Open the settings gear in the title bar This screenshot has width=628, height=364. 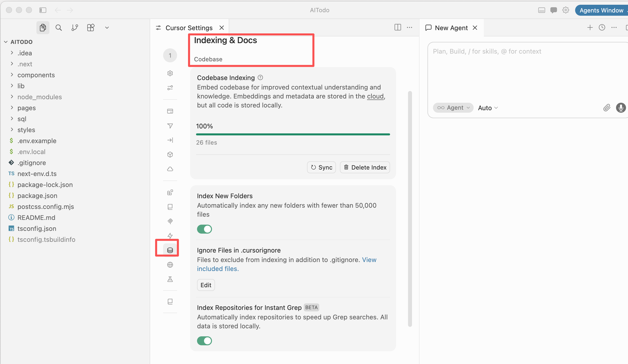(x=565, y=10)
